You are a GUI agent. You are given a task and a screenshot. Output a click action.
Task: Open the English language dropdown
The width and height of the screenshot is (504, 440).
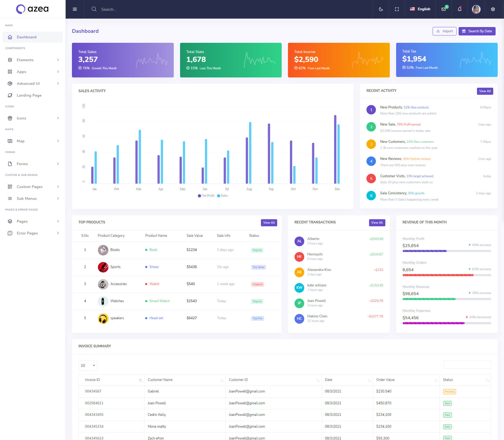[420, 9]
